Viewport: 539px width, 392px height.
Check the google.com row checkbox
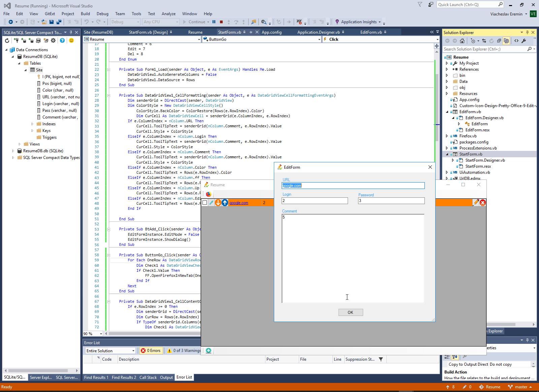(204, 202)
